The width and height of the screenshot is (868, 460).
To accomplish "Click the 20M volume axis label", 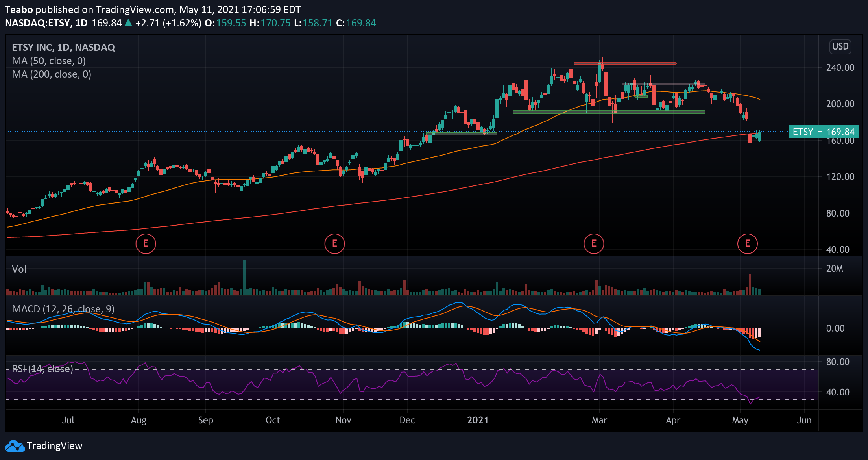I will coord(835,268).
